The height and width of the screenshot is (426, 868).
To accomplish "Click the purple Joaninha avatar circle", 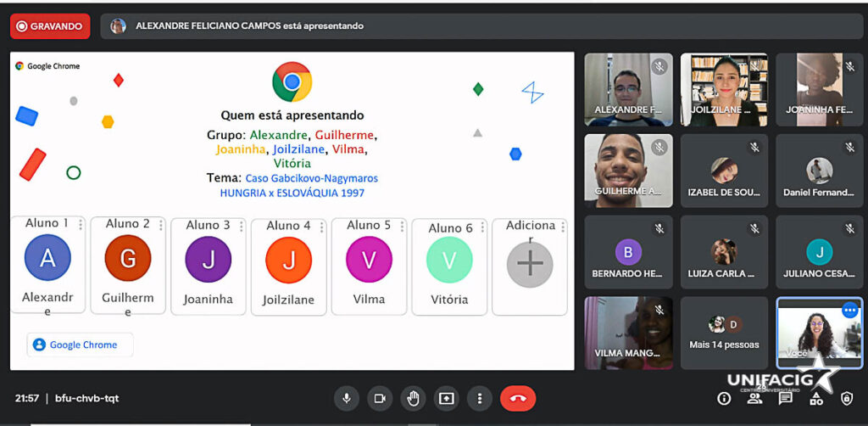I will [x=209, y=259].
